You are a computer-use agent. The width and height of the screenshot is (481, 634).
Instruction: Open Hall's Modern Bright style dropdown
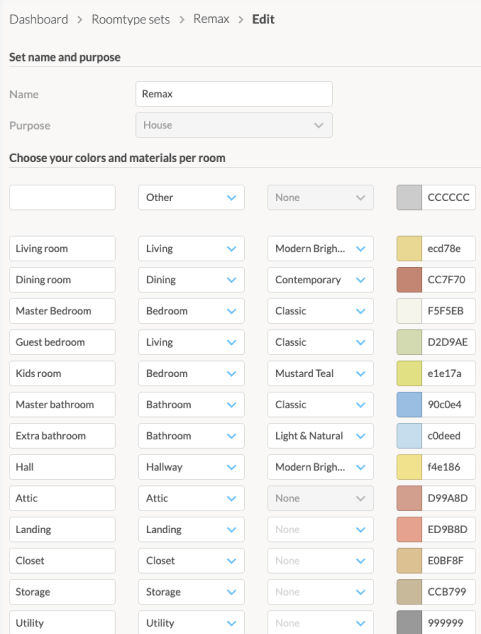320,467
